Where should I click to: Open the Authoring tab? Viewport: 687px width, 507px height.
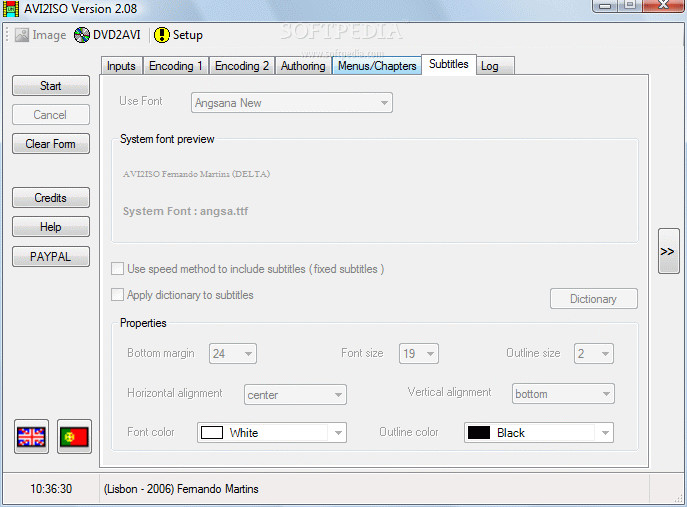(303, 66)
